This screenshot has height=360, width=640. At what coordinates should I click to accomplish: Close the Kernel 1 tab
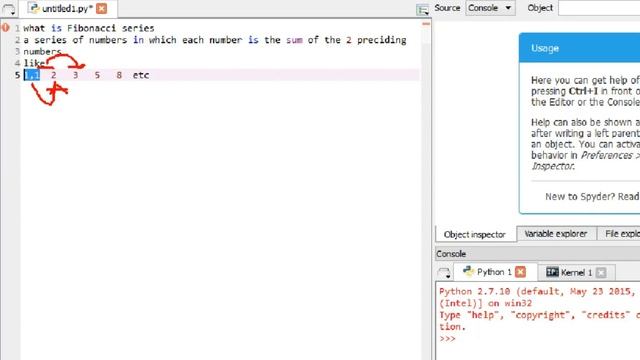pos(601,272)
